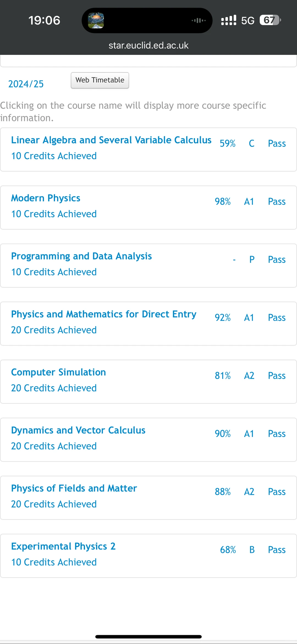Open Physics of Fields and Matter
This screenshot has width=297, height=644.
tap(74, 488)
